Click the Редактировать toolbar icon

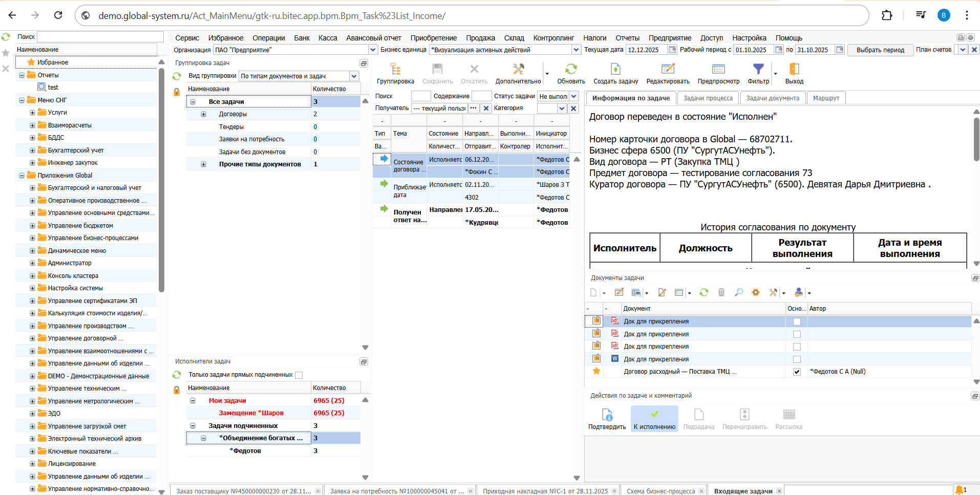(668, 69)
